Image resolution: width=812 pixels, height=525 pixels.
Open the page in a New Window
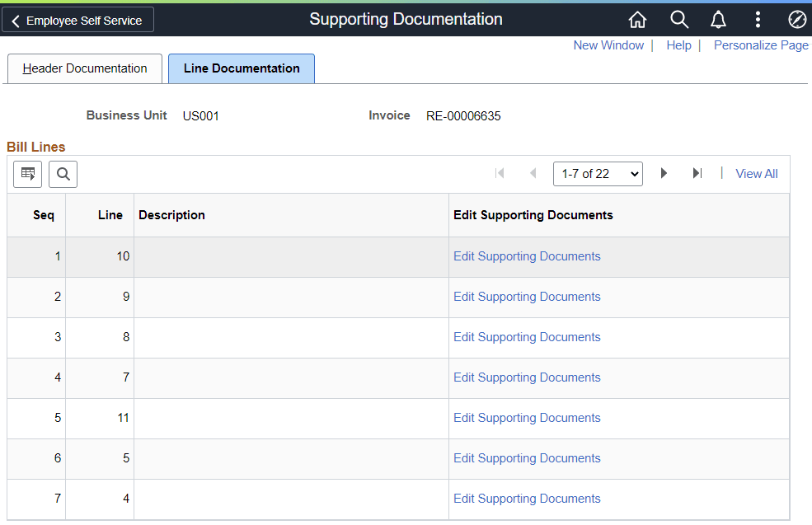[608, 45]
